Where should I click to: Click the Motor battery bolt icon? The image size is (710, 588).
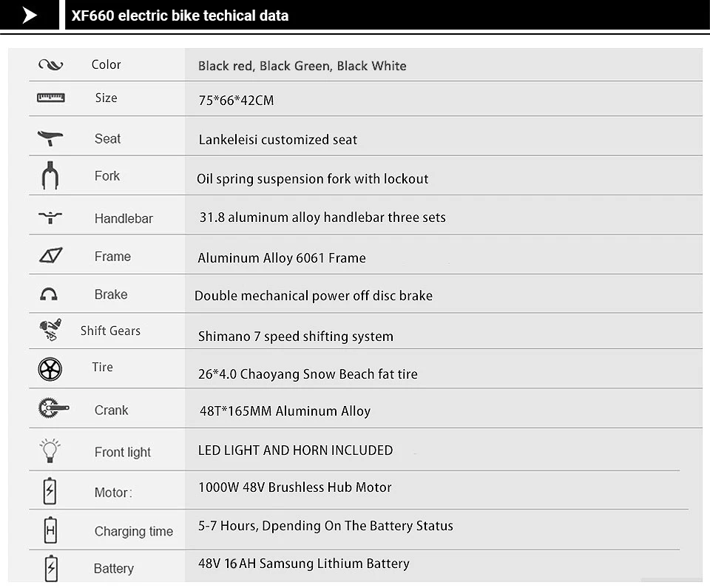[x=50, y=490]
